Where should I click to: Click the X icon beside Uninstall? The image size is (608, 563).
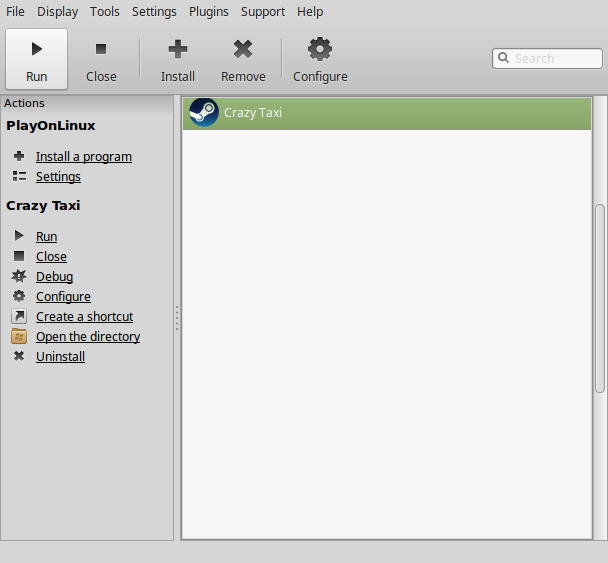point(19,356)
